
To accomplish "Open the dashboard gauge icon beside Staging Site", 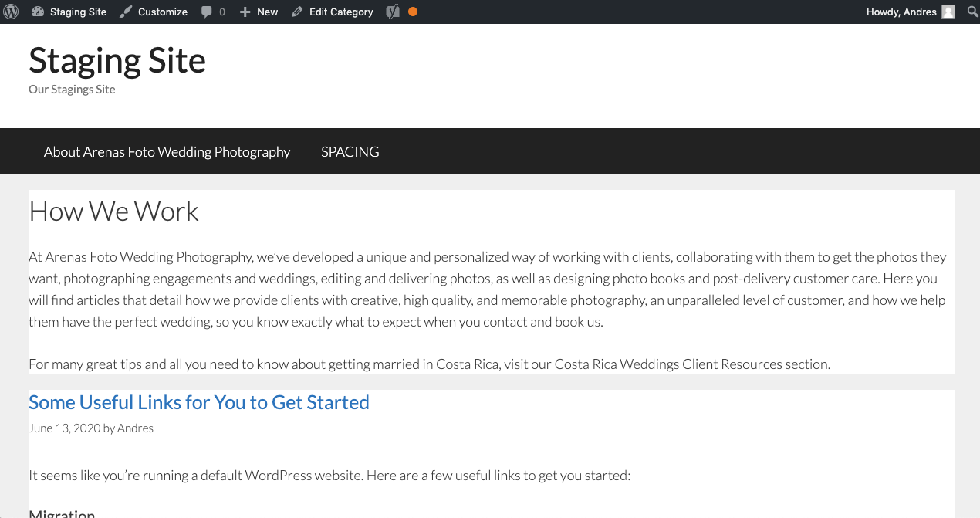I will [39, 12].
